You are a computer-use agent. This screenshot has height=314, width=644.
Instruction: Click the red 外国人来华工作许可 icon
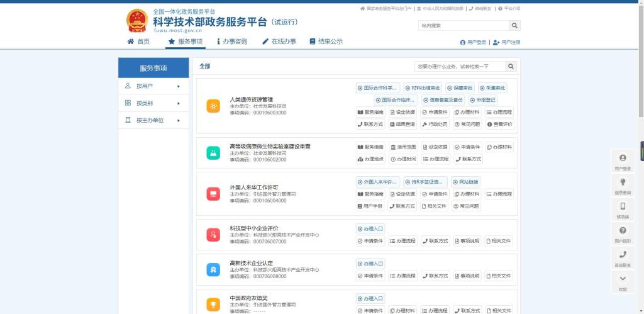click(x=214, y=194)
